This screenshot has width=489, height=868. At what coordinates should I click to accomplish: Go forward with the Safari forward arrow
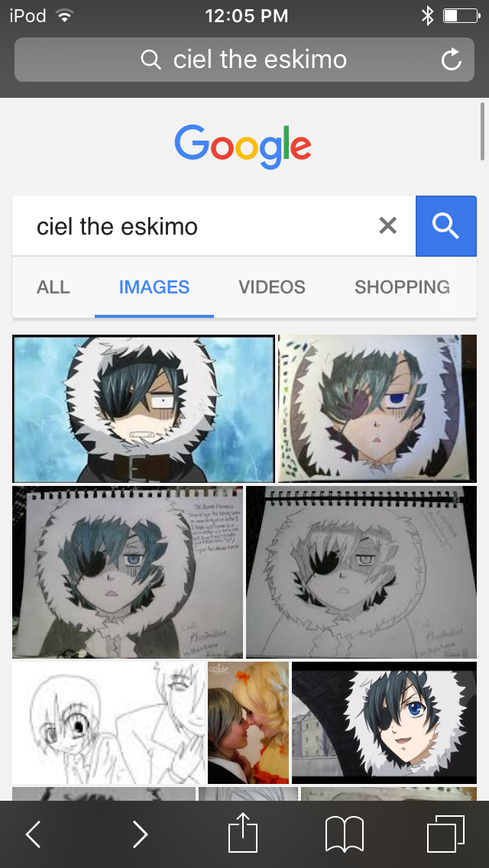140,834
